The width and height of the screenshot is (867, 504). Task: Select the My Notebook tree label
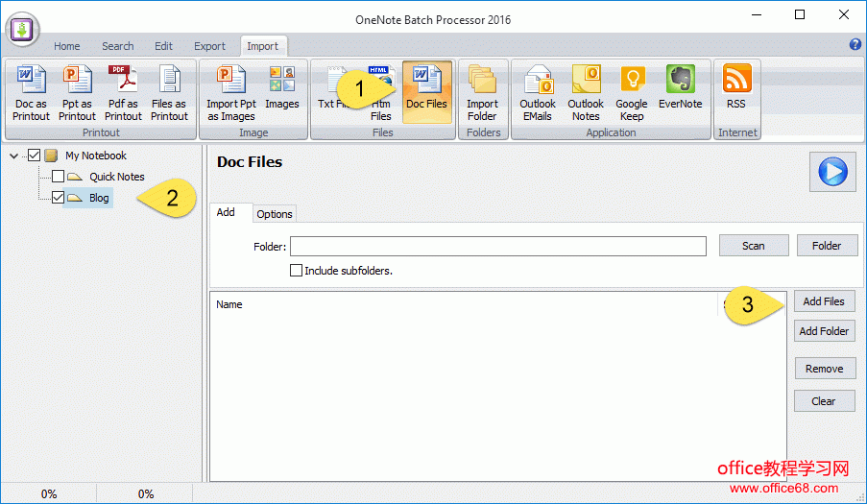pyautogui.click(x=96, y=156)
